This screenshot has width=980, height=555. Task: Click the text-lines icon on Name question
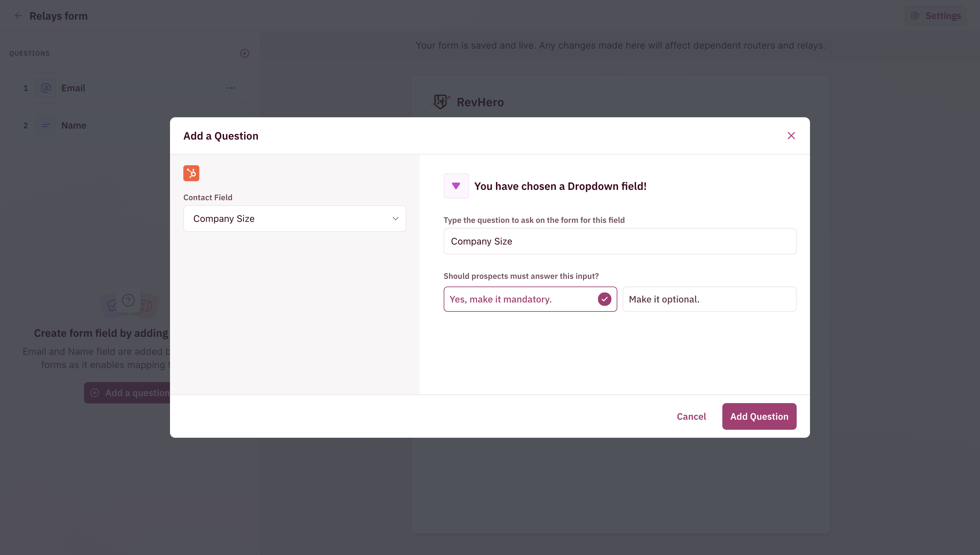(x=46, y=125)
